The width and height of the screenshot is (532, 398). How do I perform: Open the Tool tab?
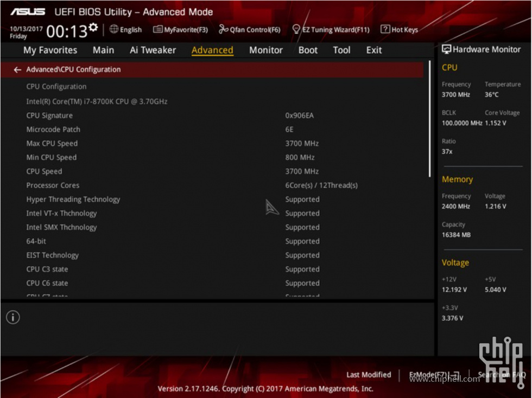tap(341, 50)
